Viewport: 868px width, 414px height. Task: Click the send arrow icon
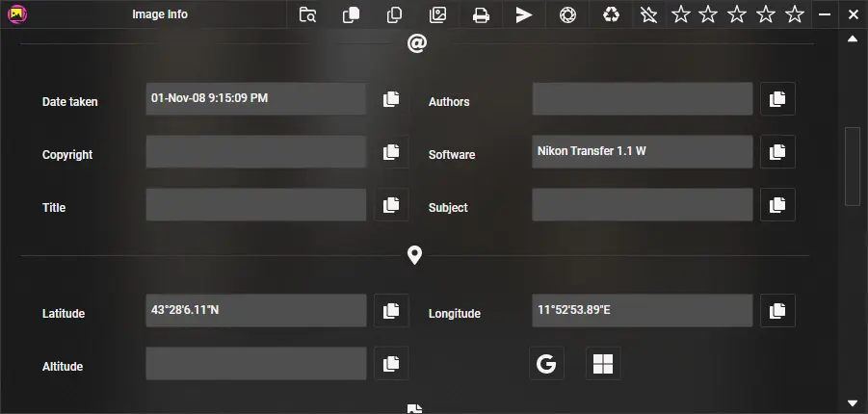click(x=523, y=14)
